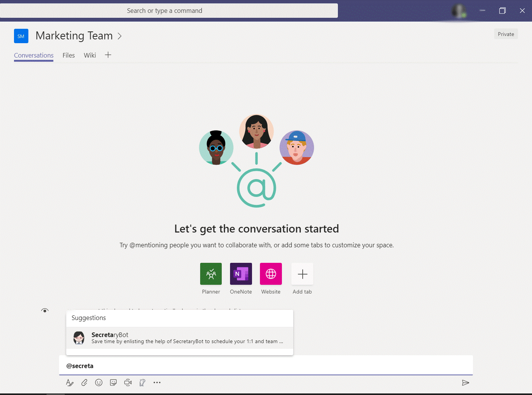Viewport: 532px width, 395px height.
Task: Click the SM team avatar
Action: pyautogui.click(x=21, y=36)
